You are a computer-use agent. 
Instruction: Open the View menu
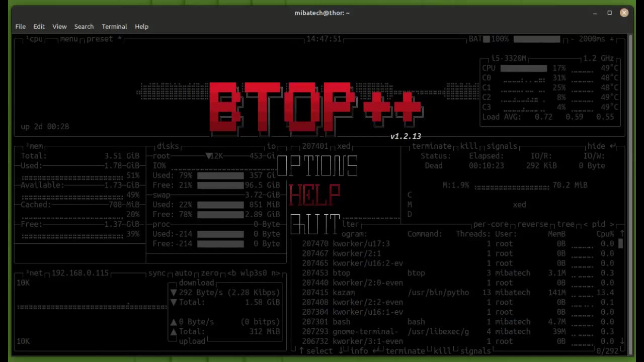[x=59, y=27]
